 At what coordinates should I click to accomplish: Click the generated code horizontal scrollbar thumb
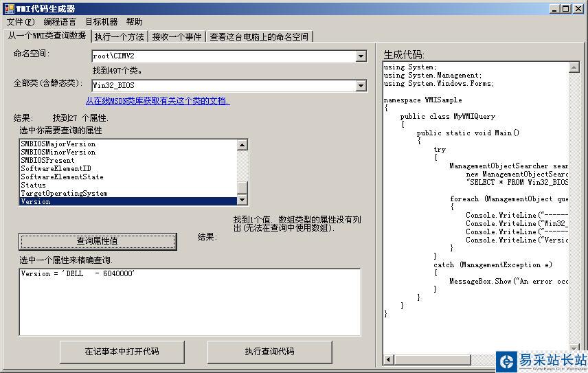[x=431, y=360]
